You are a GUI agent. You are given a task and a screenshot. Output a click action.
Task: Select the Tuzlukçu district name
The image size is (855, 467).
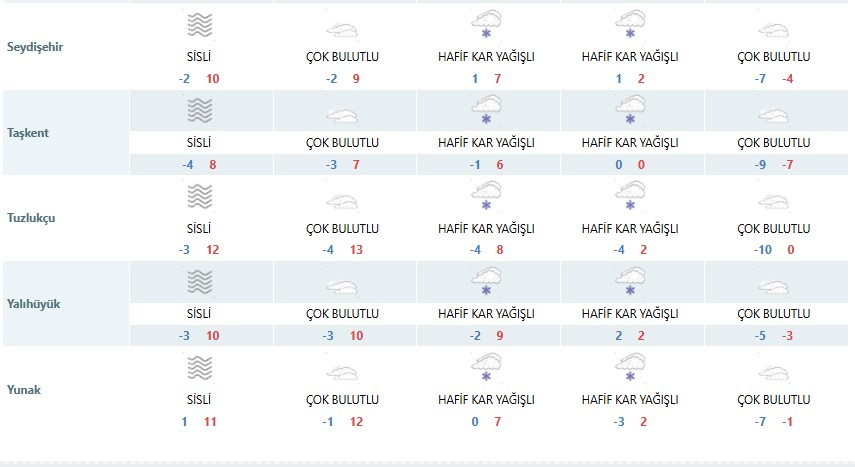[x=31, y=217]
